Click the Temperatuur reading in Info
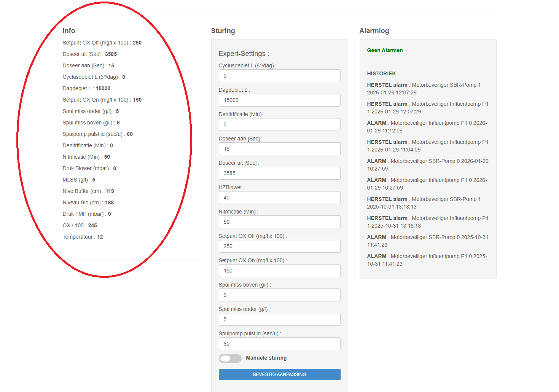Viewport: 559px width, 392px height. [83, 237]
